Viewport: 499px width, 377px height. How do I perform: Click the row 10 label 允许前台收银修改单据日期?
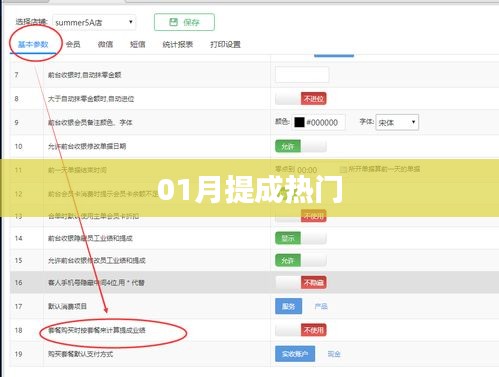87,146
